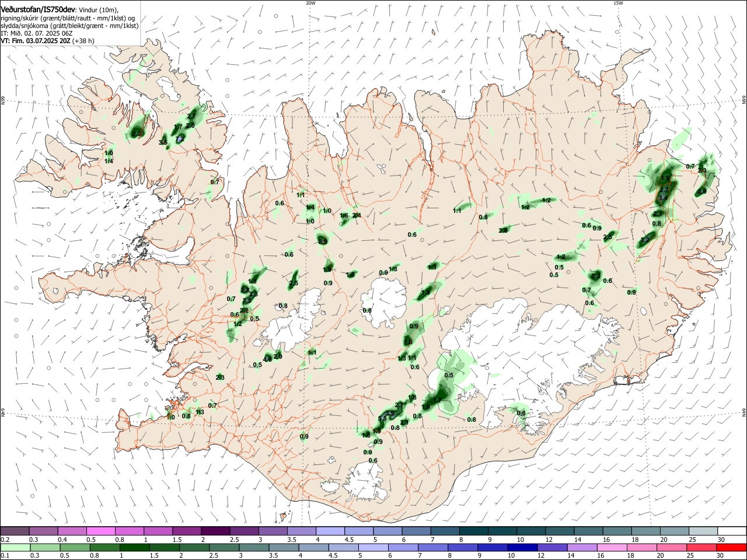Click the 'VT: Fim. 03.07.2025 20Z' valid time

click(x=36, y=41)
